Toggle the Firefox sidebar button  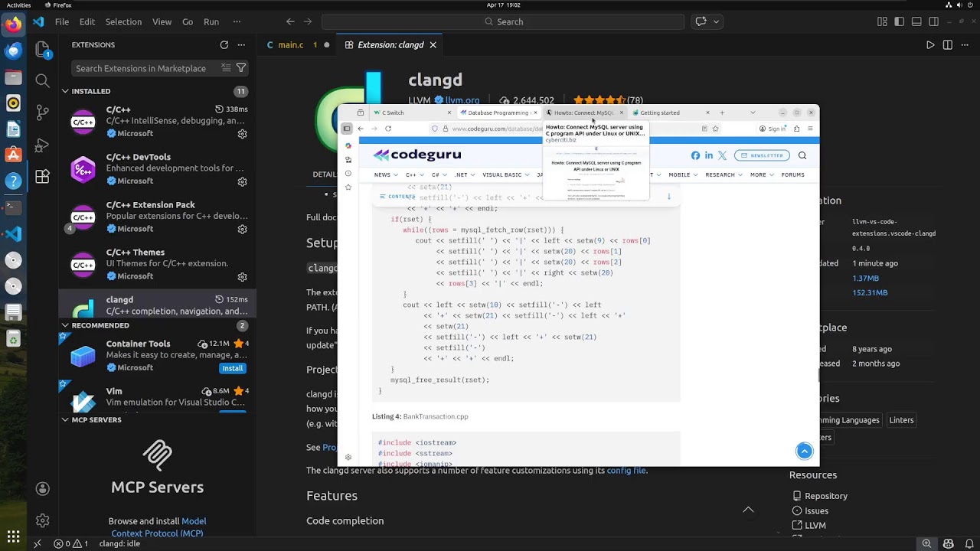(347, 129)
